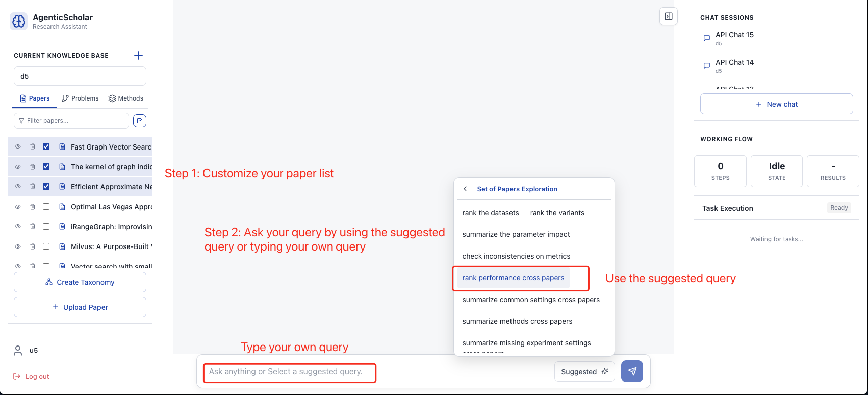Open the AgenticScholar brain logo icon
868x395 pixels.
click(x=18, y=21)
